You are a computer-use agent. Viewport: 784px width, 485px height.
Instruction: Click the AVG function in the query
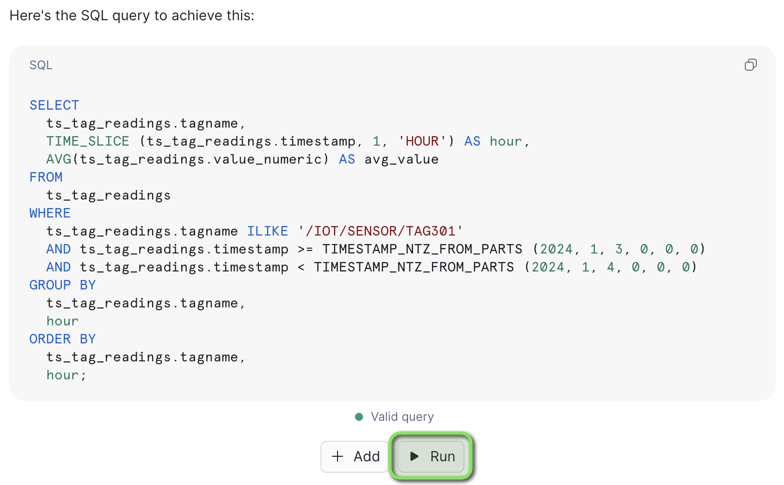58,159
